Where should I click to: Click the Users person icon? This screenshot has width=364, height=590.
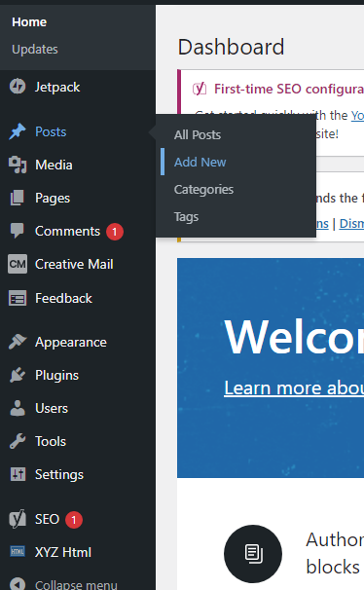click(x=18, y=408)
